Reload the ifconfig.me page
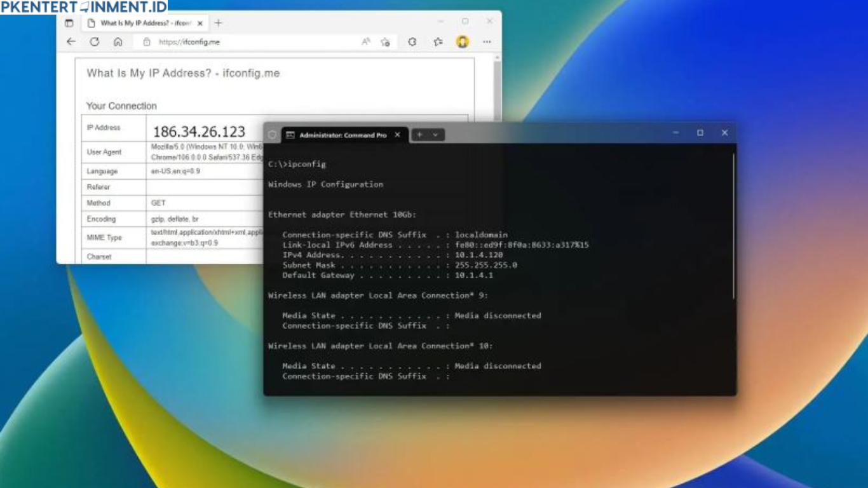The height and width of the screenshot is (488, 868). pos(94,42)
